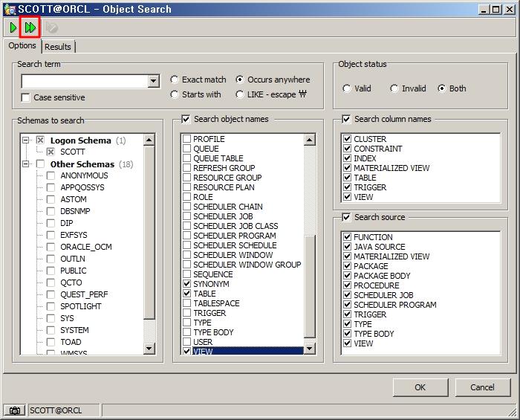Select the Exact match radio button
This screenshot has width=520, height=420.
tap(175, 80)
